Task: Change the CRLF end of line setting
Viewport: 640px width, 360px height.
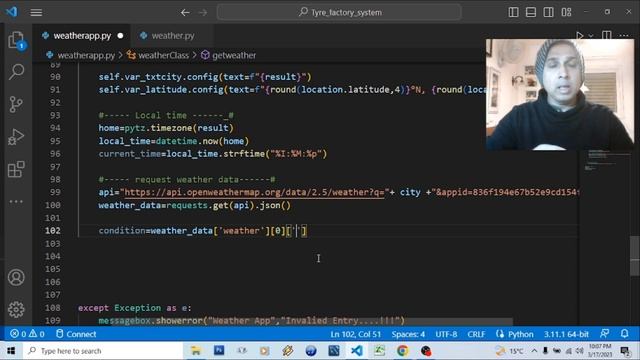Action: click(x=476, y=334)
